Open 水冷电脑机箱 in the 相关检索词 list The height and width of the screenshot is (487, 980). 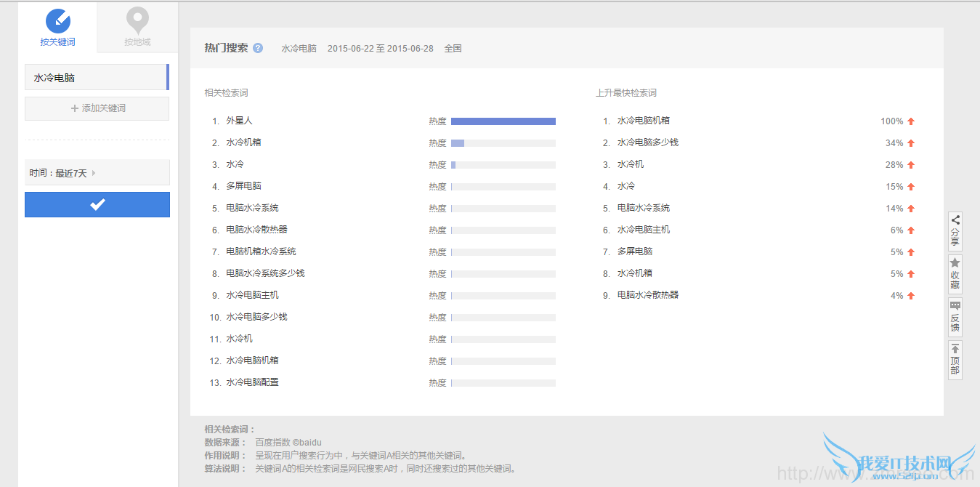click(252, 361)
